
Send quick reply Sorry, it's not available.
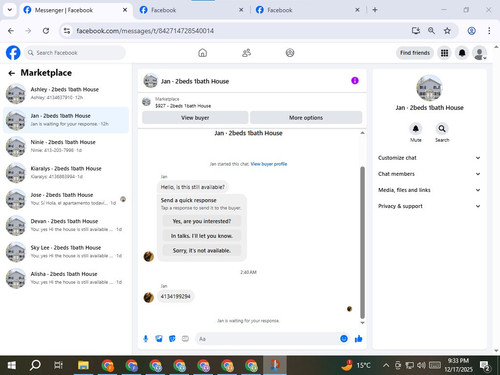click(202, 250)
